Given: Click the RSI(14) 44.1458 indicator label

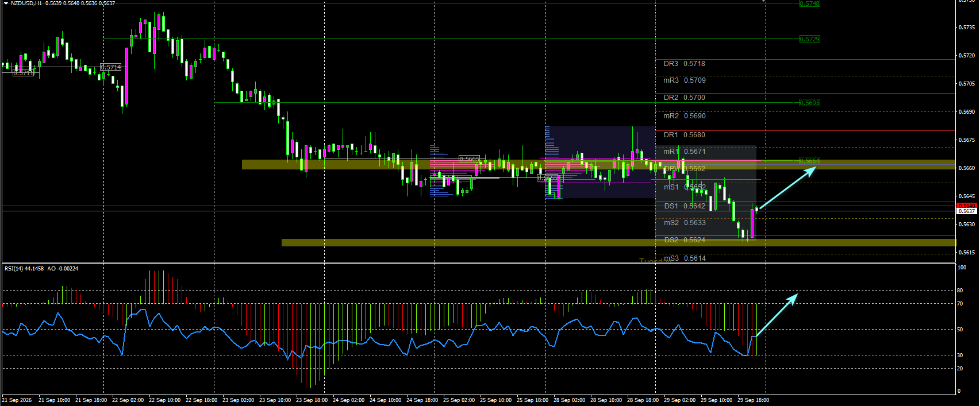Looking at the screenshot, I should click(x=24, y=269).
